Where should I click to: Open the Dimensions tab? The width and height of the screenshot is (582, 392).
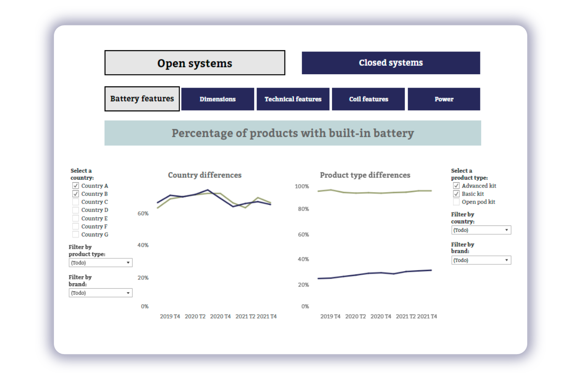click(x=217, y=99)
